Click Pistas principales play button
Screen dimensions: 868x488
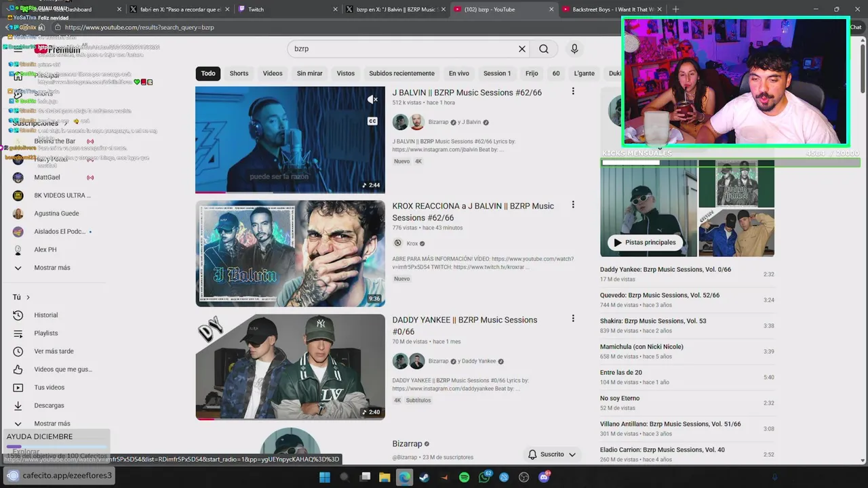pyautogui.click(x=644, y=242)
